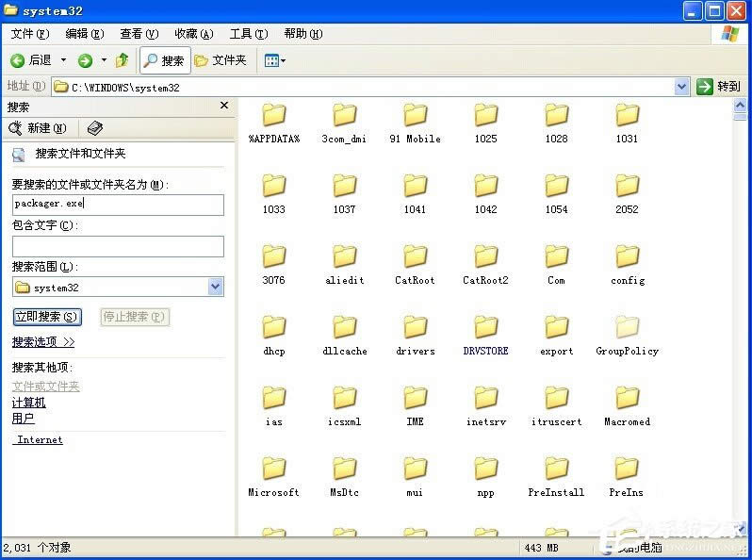Select the drivers folder icon

(416, 327)
